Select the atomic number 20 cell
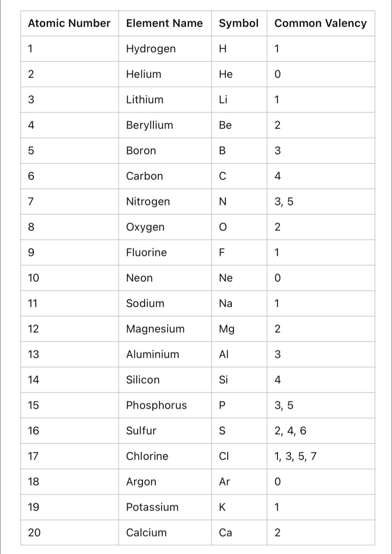Screen dimensions: 392x554 tap(70, 533)
